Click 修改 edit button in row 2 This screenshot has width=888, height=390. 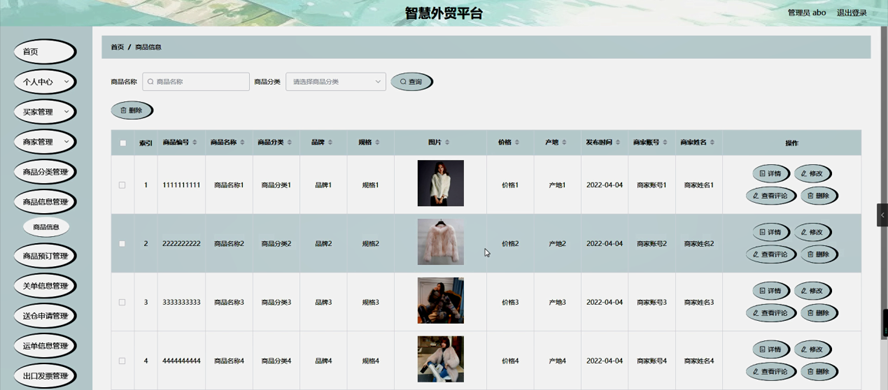pos(812,232)
